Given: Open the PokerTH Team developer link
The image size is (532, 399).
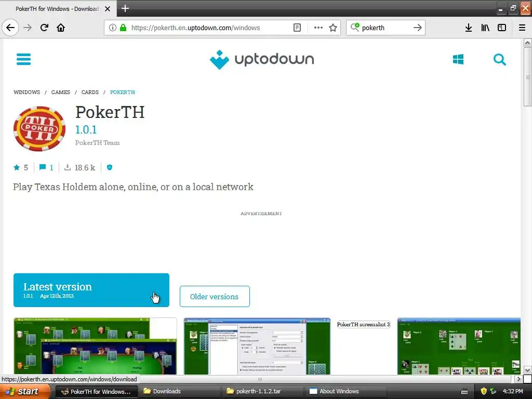Looking at the screenshot, I should coord(97,143).
